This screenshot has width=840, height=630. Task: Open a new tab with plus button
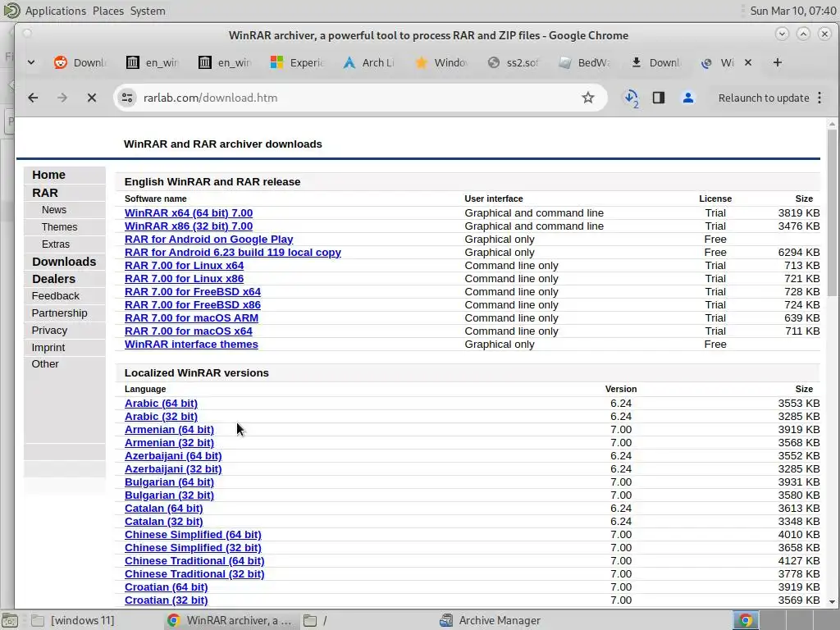(x=778, y=62)
